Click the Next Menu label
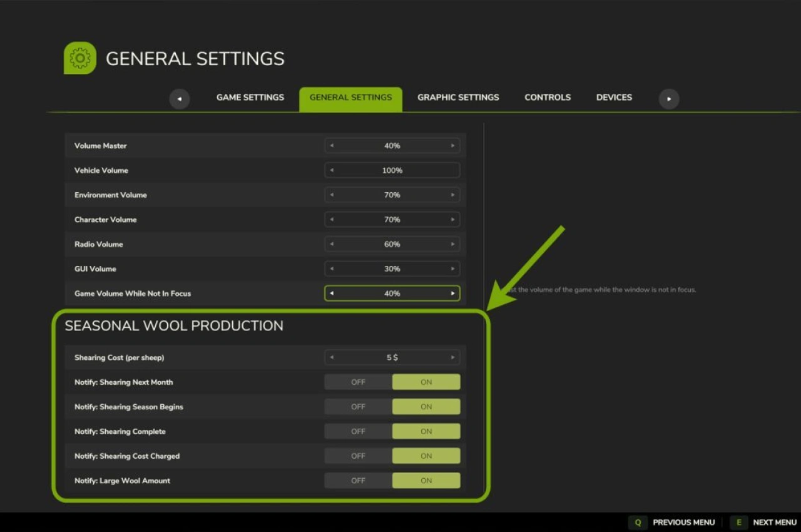The height and width of the screenshot is (532, 801). [774, 523]
